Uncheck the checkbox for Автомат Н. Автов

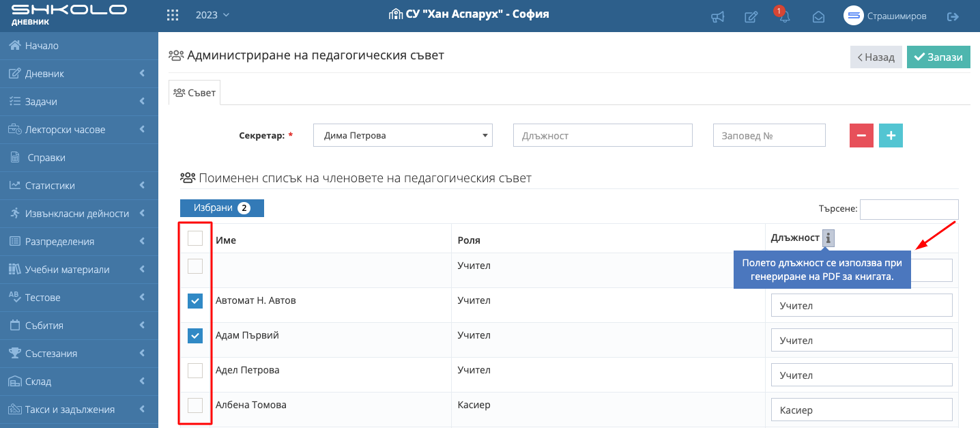click(195, 301)
